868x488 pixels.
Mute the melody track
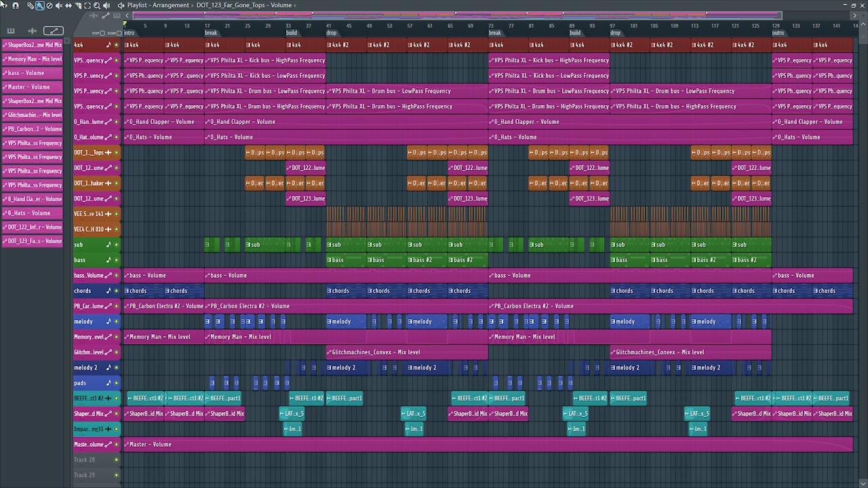point(117,321)
